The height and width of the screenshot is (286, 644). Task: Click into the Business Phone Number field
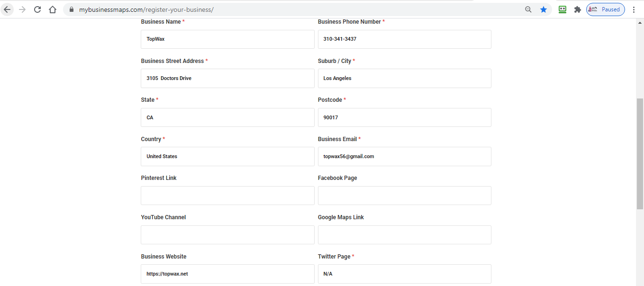tap(404, 39)
